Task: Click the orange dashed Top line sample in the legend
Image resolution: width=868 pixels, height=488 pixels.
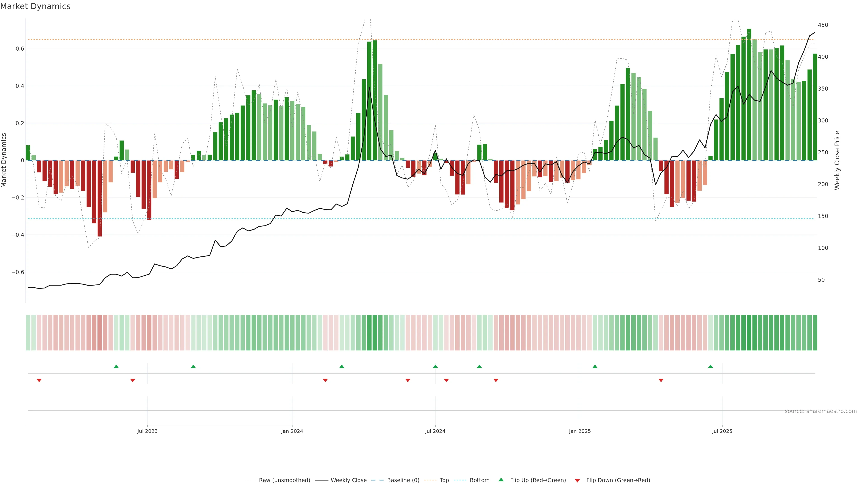Action: (x=430, y=480)
